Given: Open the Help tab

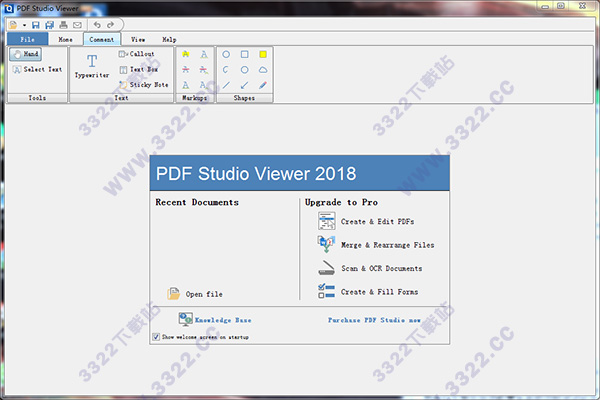Looking at the screenshot, I should point(169,39).
